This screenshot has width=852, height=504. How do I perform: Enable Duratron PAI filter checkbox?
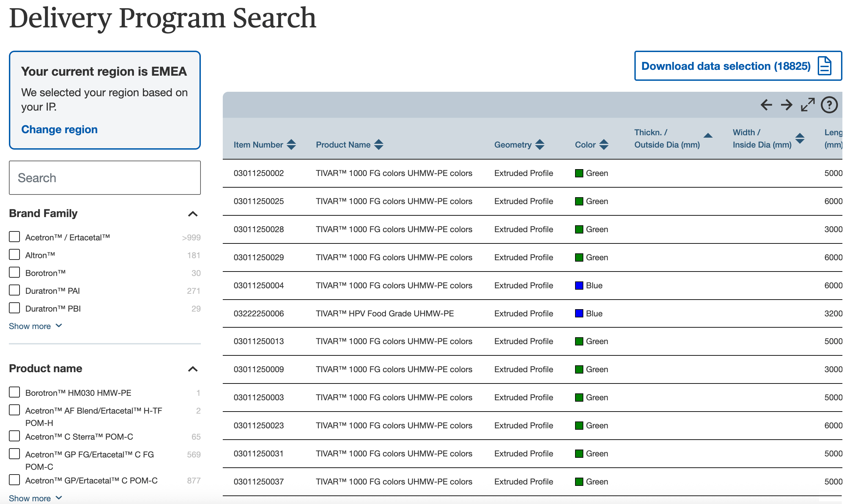coord(14,290)
